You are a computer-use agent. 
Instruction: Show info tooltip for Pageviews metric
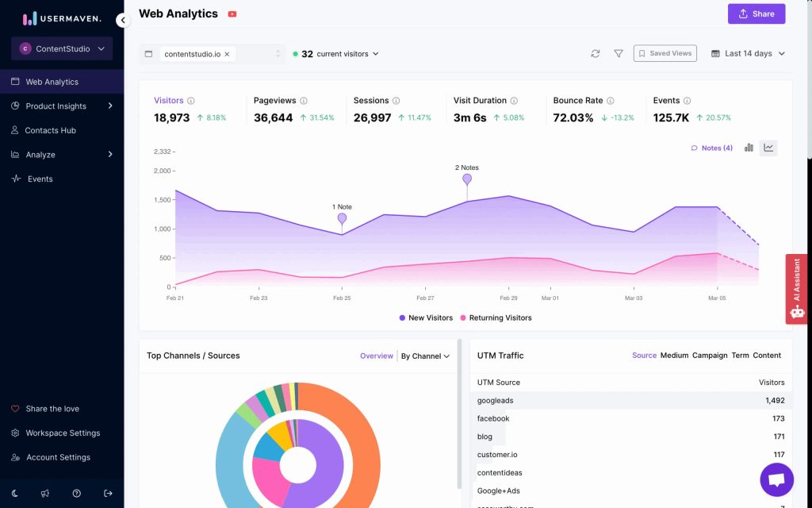pos(304,101)
